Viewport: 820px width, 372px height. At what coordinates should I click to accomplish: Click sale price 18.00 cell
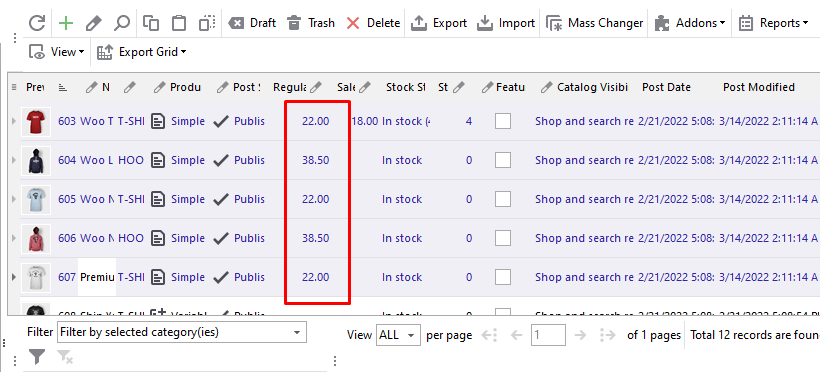click(365, 121)
